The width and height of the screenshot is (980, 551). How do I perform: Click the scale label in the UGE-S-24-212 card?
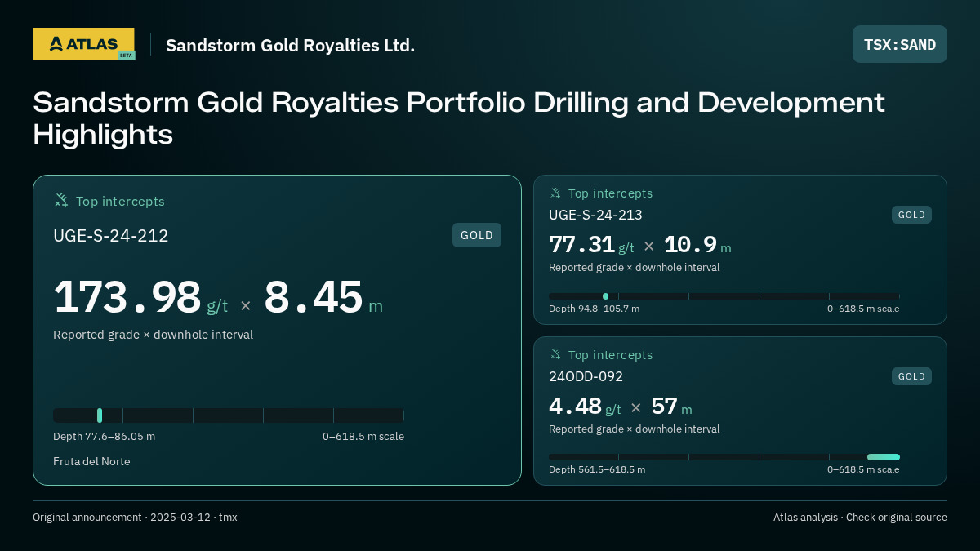(363, 436)
